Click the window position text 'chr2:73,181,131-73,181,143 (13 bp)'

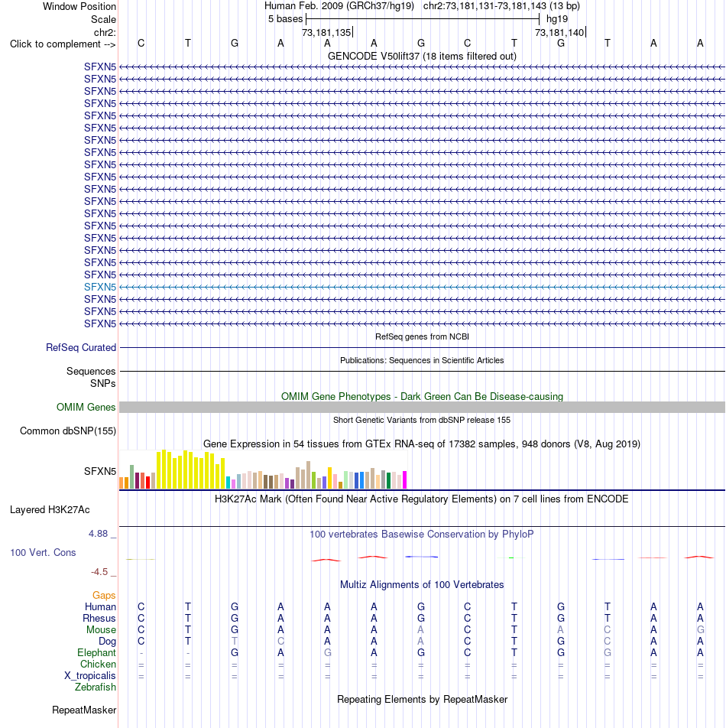tap(501, 6)
